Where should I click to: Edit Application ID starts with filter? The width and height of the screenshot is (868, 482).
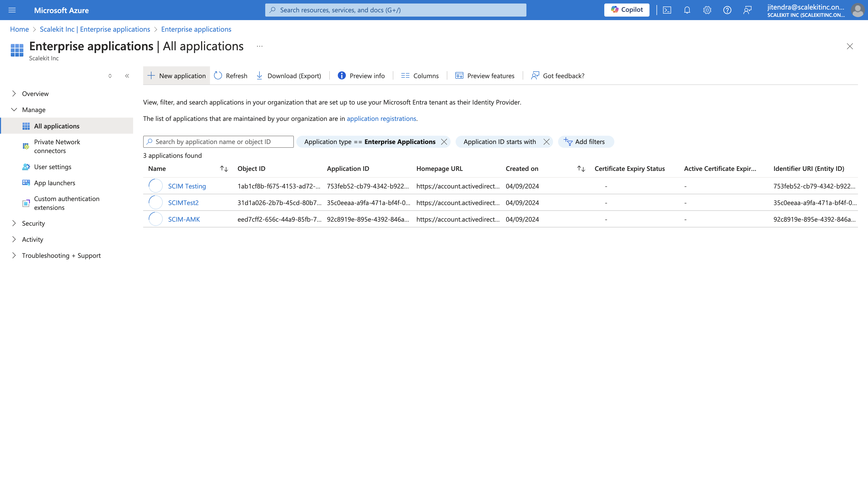(x=499, y=141)
